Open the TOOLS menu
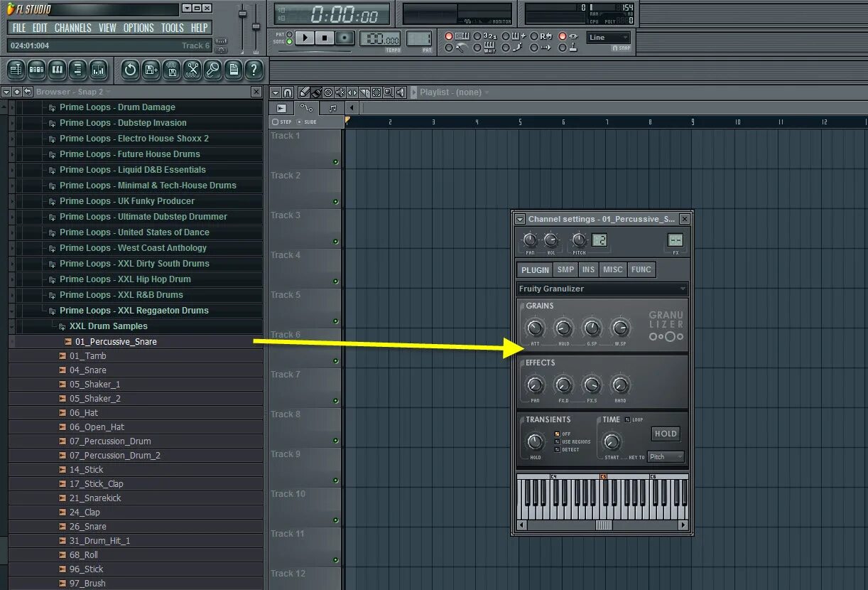The width and height of the screenshot is (868, 590). 172,28
